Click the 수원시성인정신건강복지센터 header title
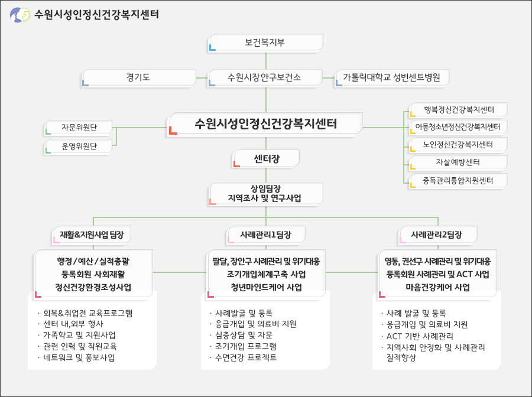Image resolution: width=532 pixels, height=397 pixels. pyautogui.click(x=97, y=15)
